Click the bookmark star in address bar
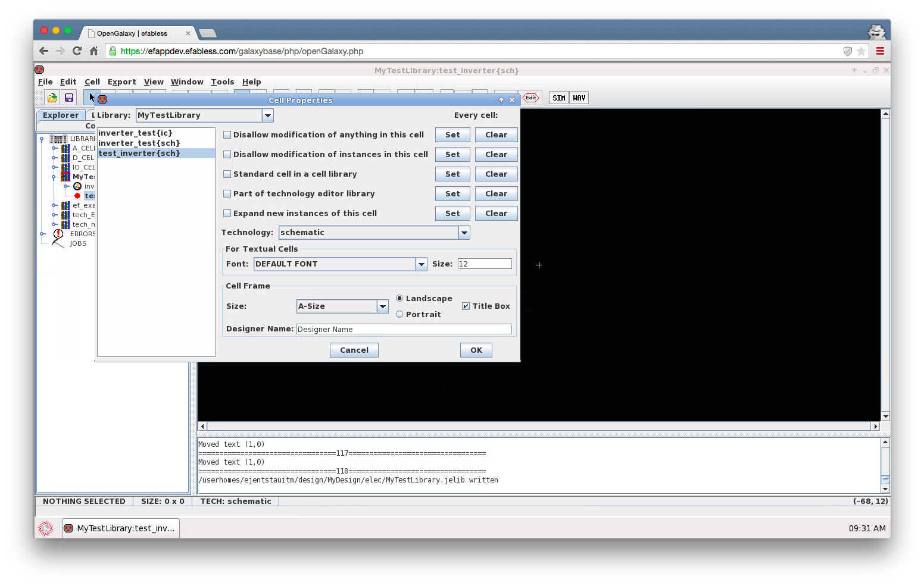The image size is (924, 586). click(x=861, y=51)
